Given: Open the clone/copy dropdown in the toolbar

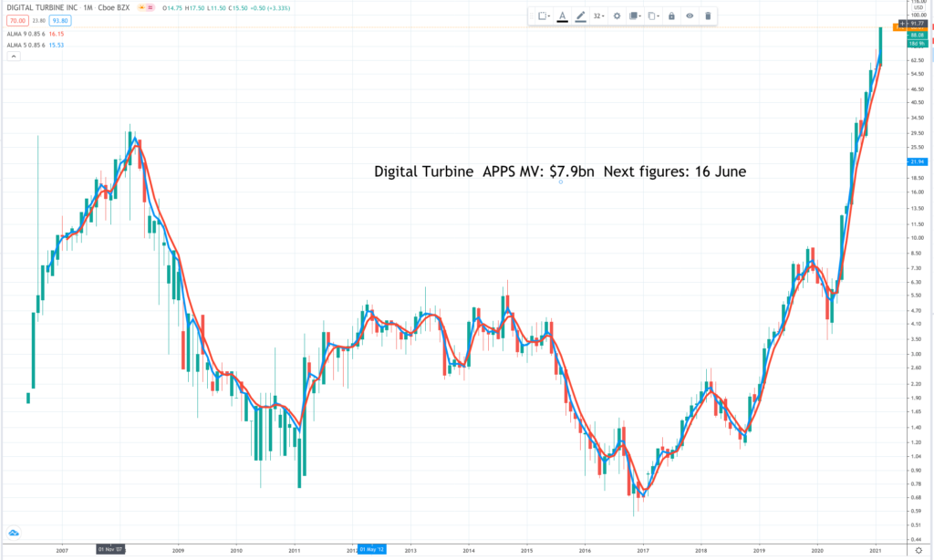Looking at the screenshot, I should (x=653, y=16).
